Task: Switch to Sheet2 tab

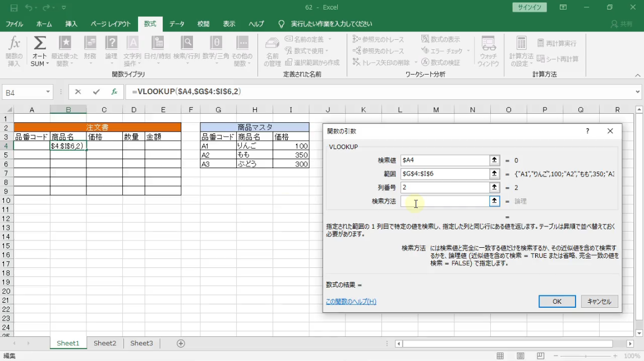Action: (x=105, y=343)
